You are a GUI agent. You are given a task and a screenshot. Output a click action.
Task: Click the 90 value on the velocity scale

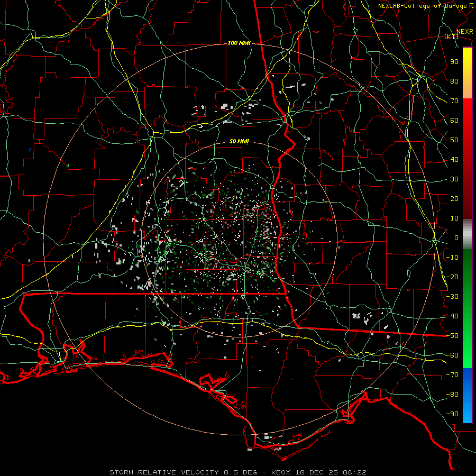454,62
